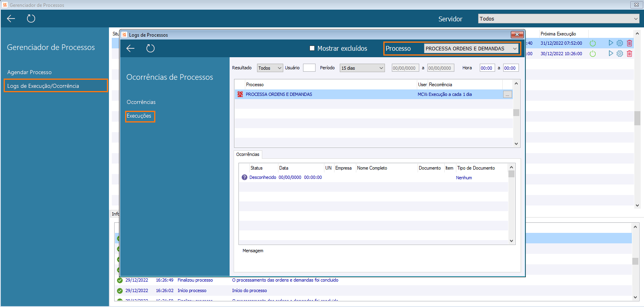The image size is (644, 307).
Task: Click scroll down arrow of main process grid
Action: [x=637, y=205]
